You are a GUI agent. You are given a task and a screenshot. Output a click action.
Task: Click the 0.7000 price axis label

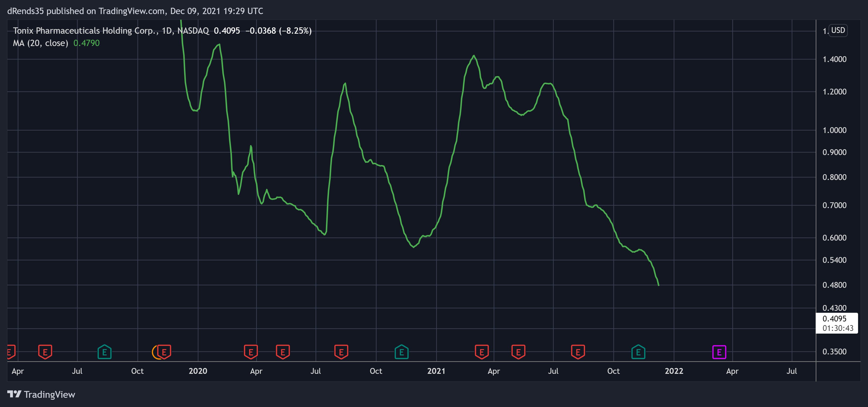(x=834, y=205)
